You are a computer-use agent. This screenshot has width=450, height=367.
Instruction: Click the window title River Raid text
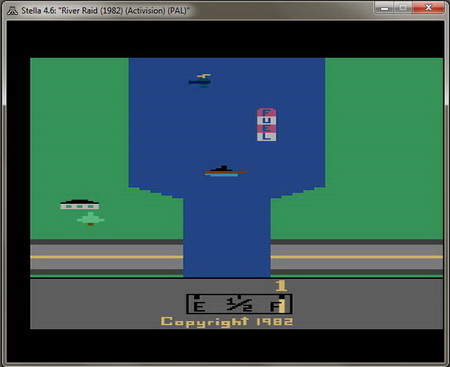(x=105, y=11)
